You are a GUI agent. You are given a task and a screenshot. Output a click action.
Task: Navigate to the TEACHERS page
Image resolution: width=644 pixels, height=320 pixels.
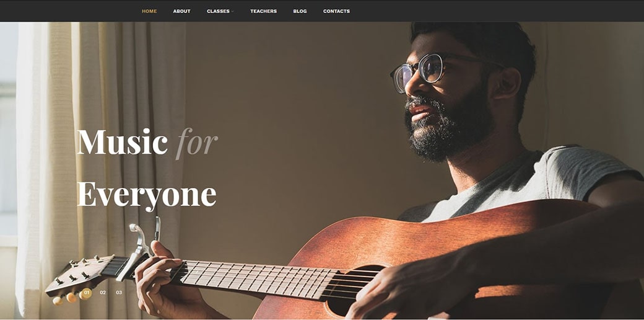[x=263, y=11]
